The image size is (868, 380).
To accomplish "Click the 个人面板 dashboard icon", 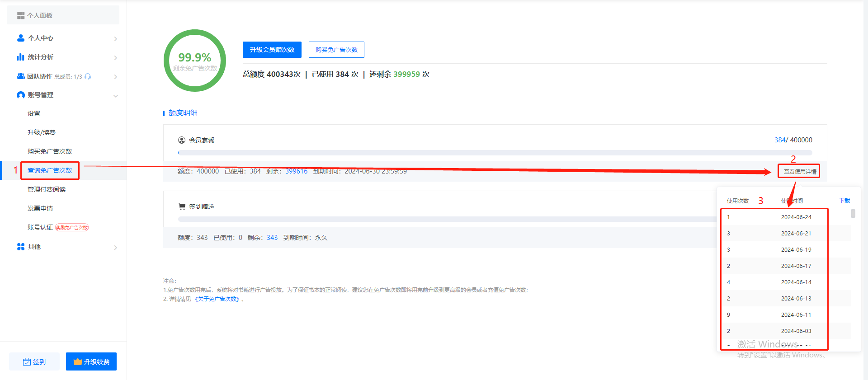I will point(21,15).
